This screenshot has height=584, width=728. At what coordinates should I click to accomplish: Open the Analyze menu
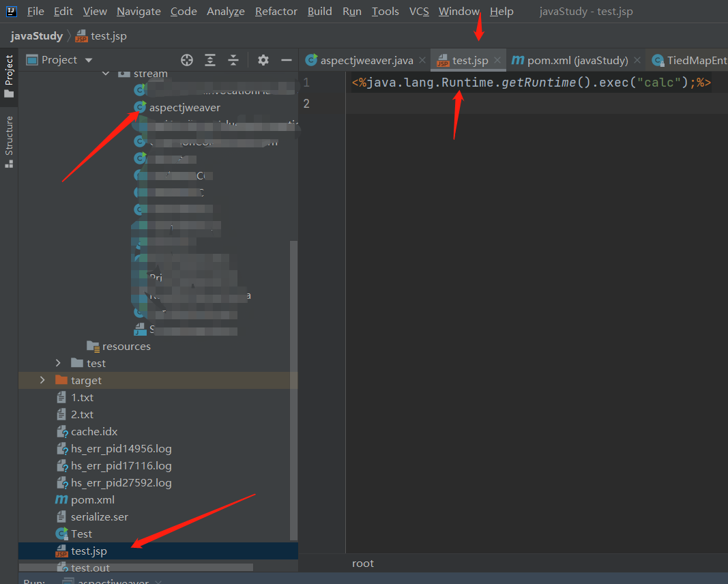(226, 11)
